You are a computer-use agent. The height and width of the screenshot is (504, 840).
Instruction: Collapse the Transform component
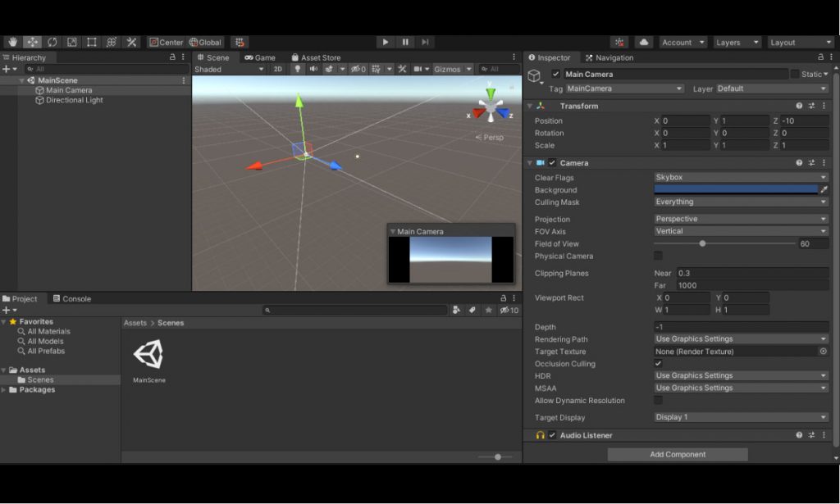529,105
